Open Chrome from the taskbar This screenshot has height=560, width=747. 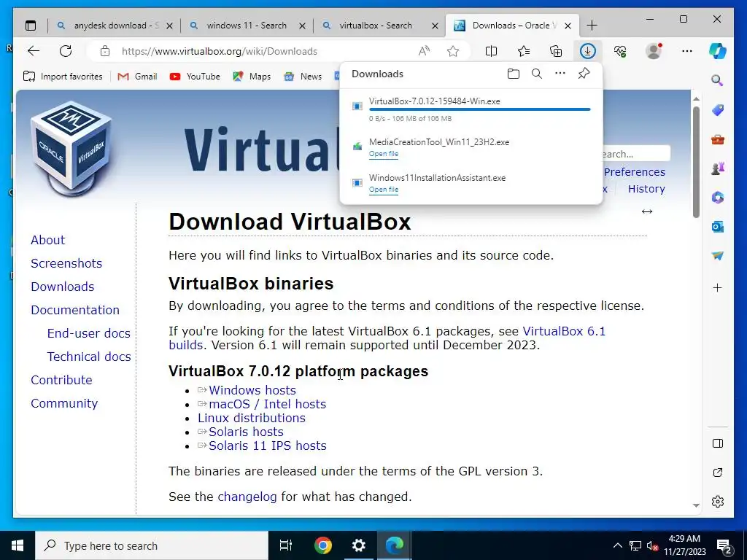322,545
